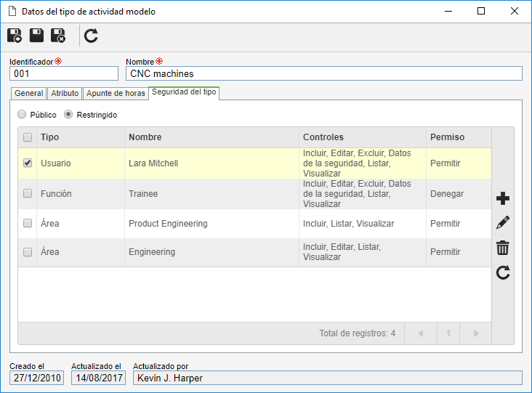Click the Total de registros: 4 text
The height and width of the screenshot is (393, 532).
(x=358, y=333)
